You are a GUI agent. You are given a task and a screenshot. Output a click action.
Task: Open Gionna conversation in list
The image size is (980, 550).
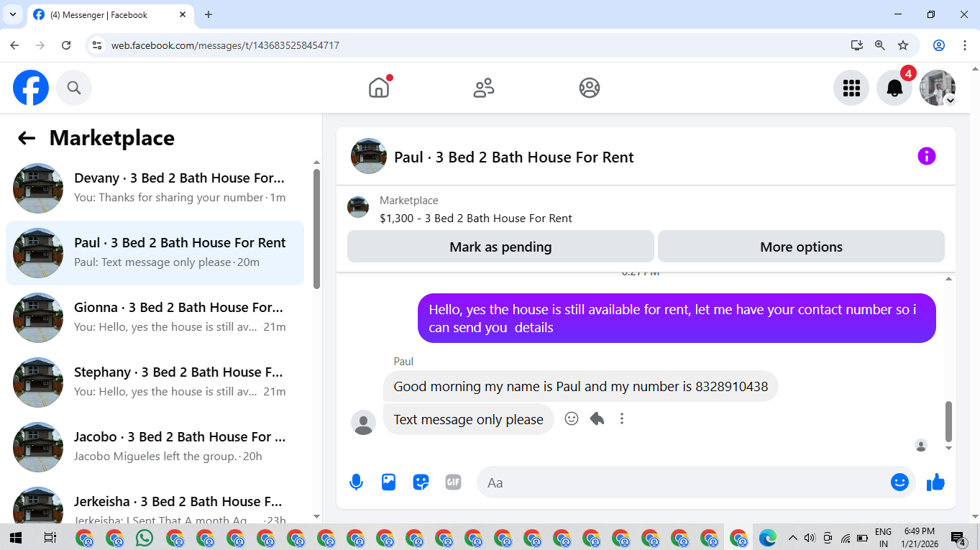(x=155, y=318)
